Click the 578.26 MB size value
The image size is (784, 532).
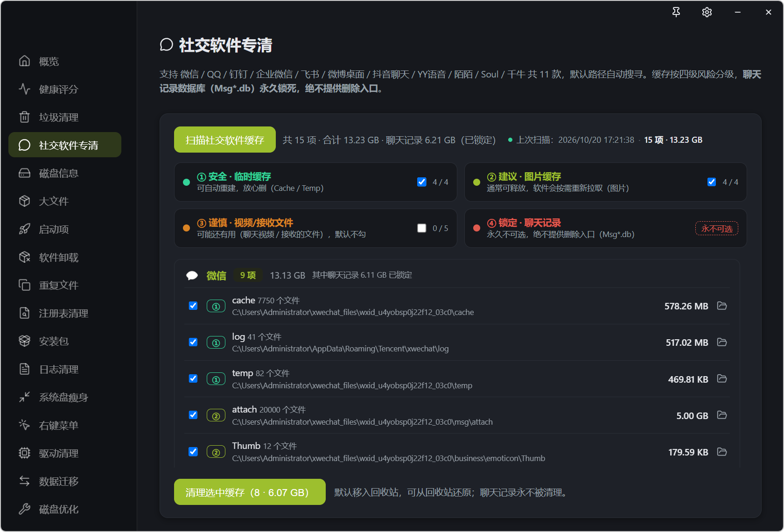(686, 306)
